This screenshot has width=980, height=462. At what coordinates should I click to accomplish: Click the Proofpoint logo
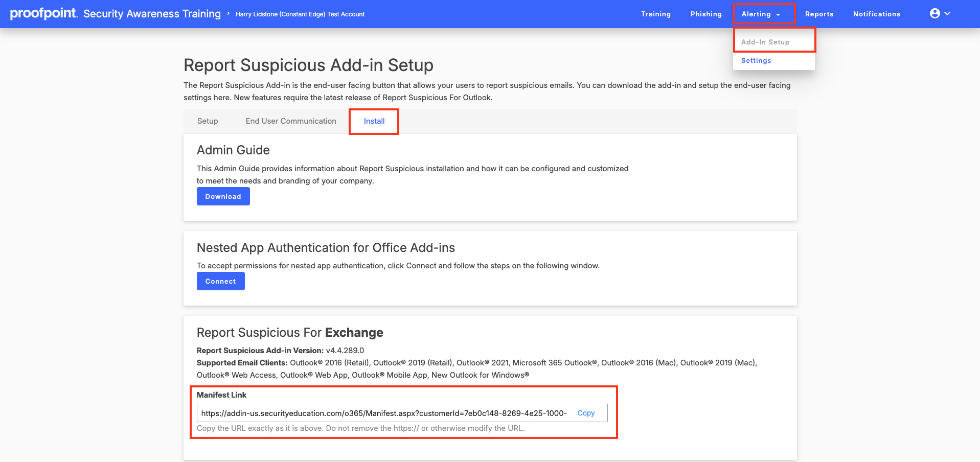coord(44,13)
